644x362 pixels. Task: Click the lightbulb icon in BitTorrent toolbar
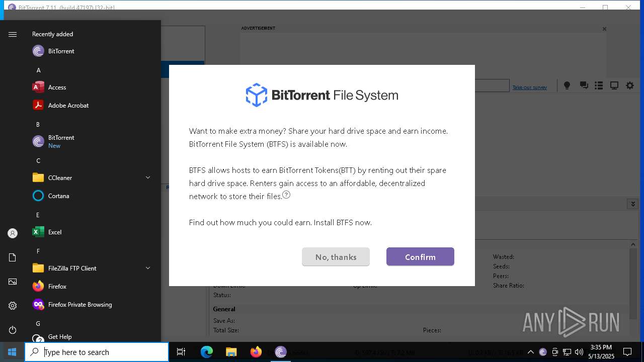click(x=567, y=85)
